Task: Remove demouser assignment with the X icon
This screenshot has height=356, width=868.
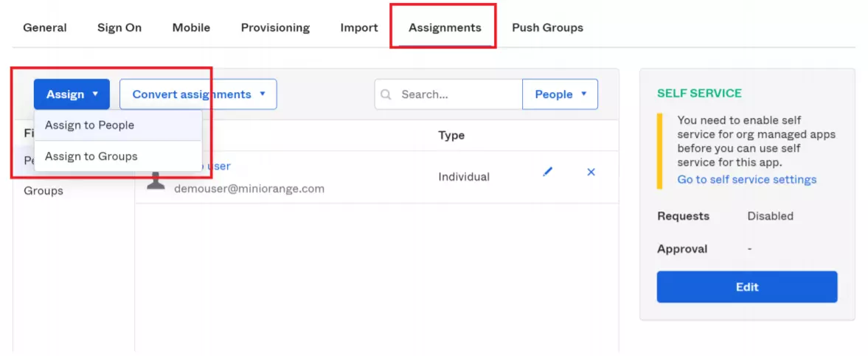Action: pos(591,172)
